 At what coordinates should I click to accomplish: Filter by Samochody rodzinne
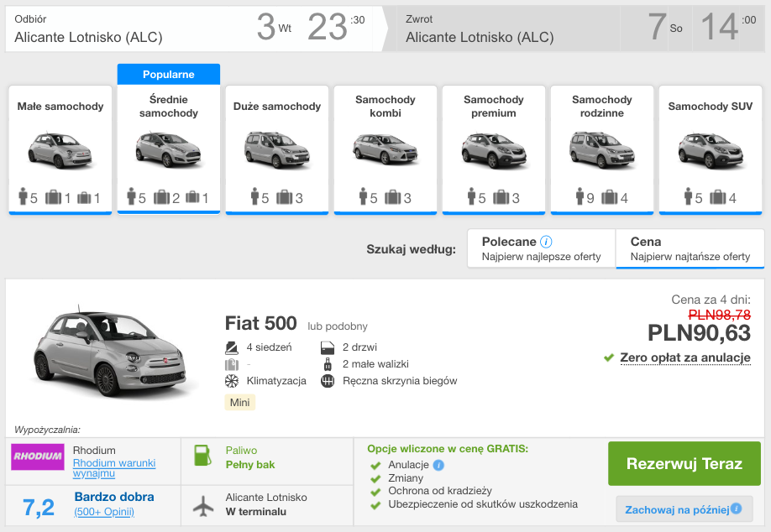[x=602, y=149]
